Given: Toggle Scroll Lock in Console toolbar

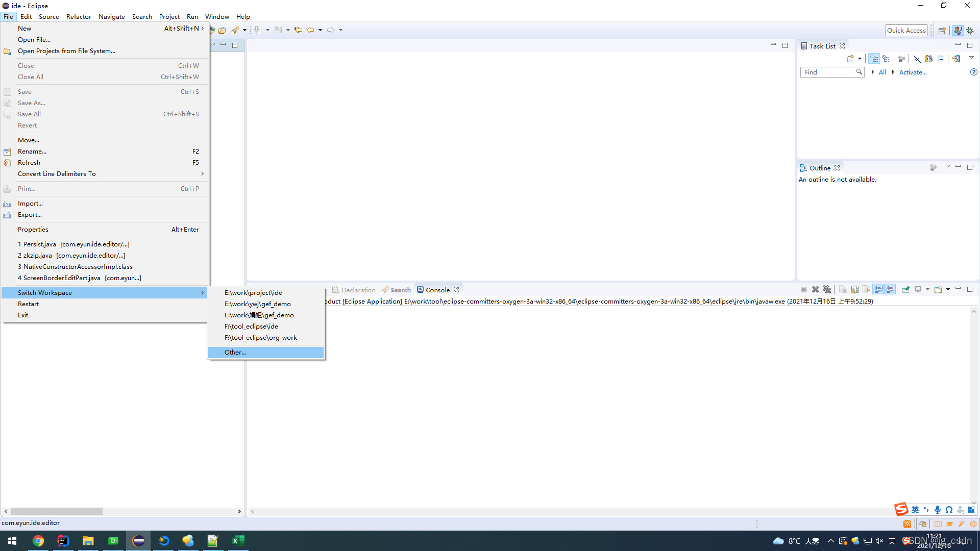Looking at the screenshot, I should click(854, 290).
